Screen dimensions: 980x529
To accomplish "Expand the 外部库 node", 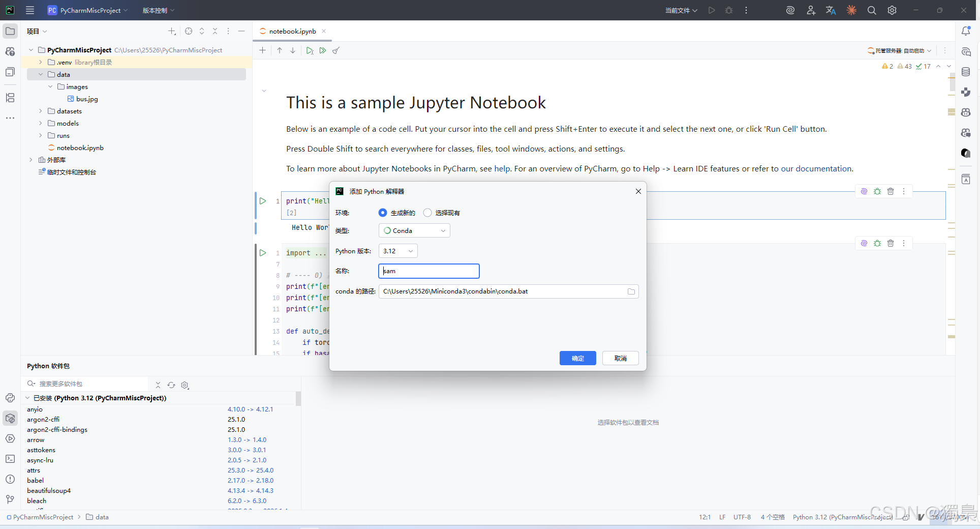I will pos(31,160).
